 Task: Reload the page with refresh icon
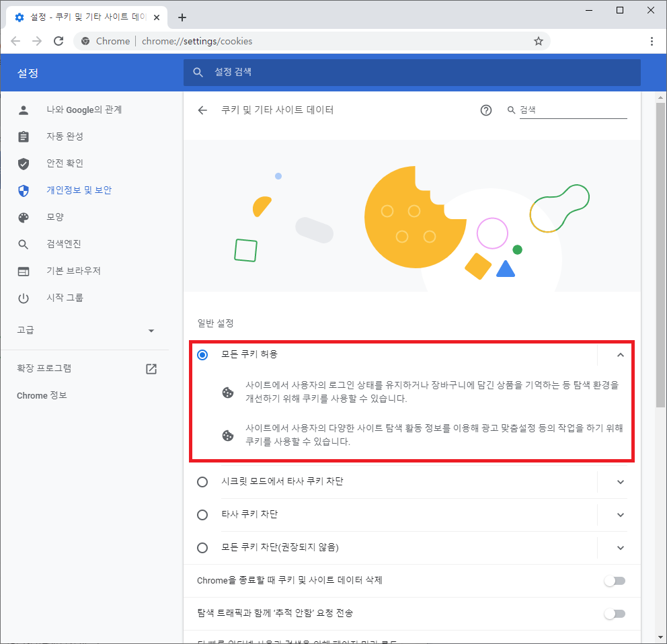(58, 41)
